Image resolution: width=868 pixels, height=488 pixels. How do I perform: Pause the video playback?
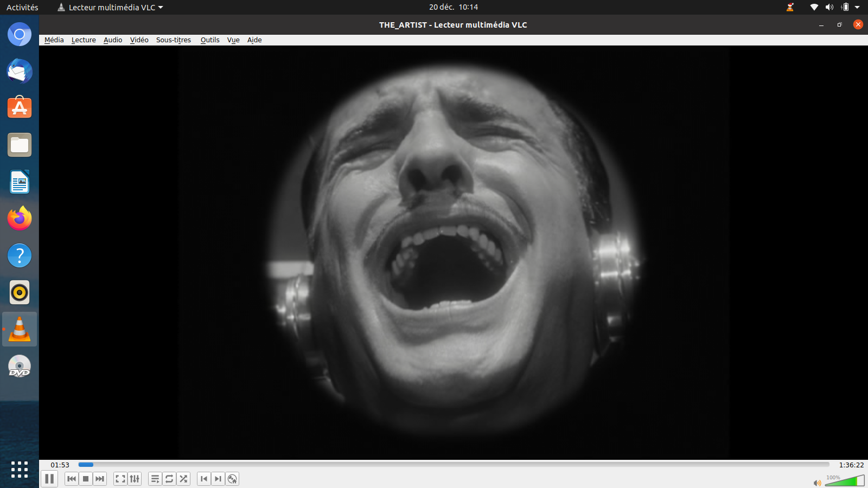coord(49,479)
